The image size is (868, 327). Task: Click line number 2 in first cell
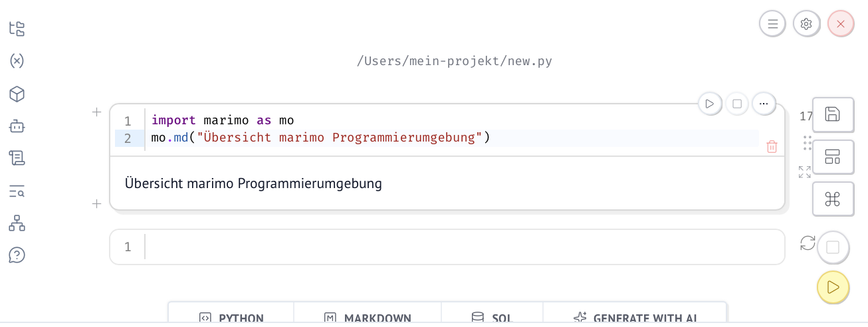[x=128, y=139]
